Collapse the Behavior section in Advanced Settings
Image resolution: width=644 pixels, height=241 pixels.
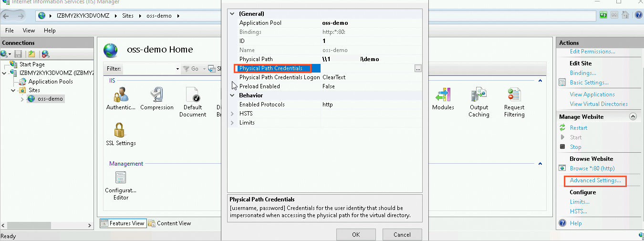[x=232, y=95]
